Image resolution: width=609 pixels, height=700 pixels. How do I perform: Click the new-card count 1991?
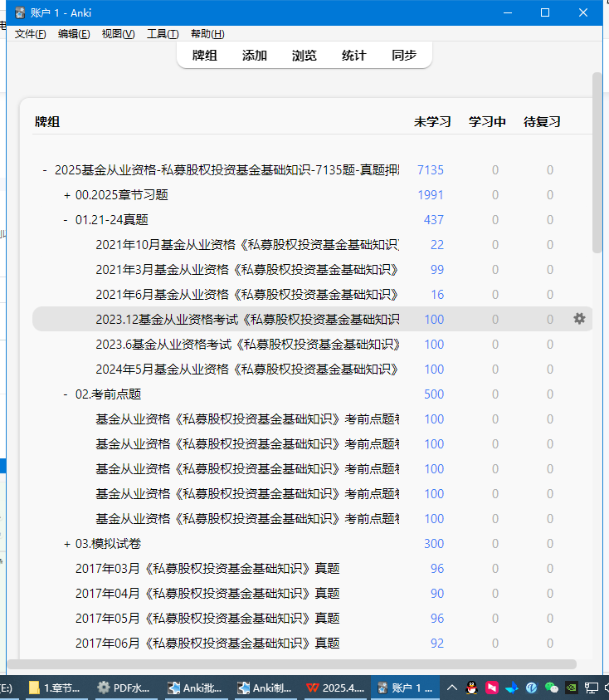(430, 195)
